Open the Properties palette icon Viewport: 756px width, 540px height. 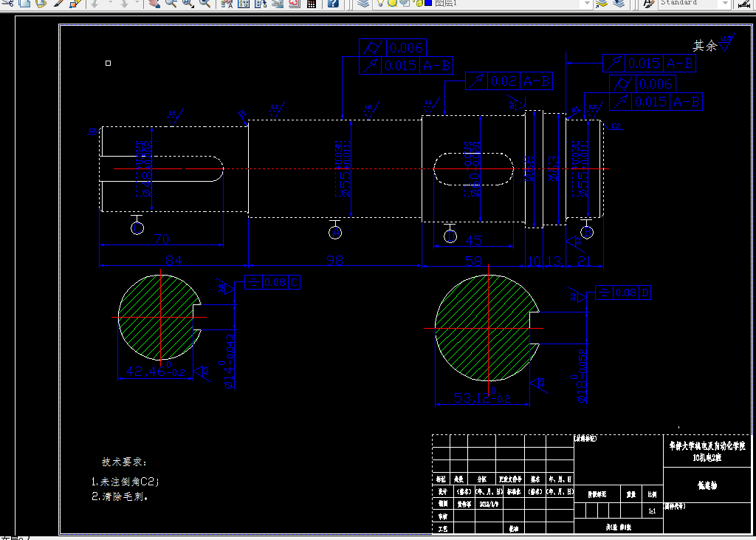(227, 4)
